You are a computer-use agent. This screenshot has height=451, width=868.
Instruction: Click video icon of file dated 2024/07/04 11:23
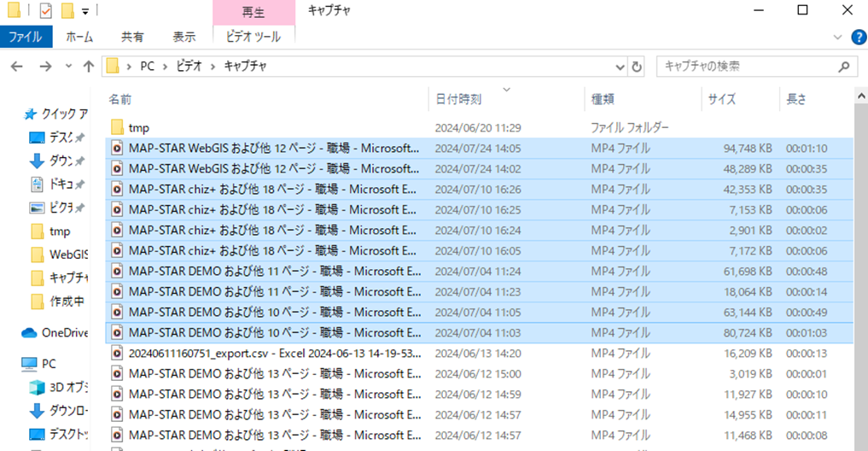pyautogui.click(x=117, y=291)
